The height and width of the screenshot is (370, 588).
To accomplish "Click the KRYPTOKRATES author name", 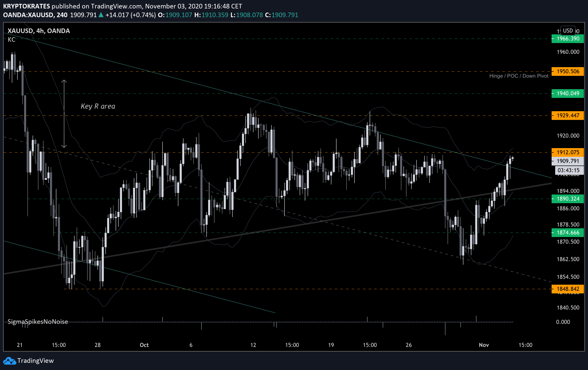I will click(x=26, y=6).
